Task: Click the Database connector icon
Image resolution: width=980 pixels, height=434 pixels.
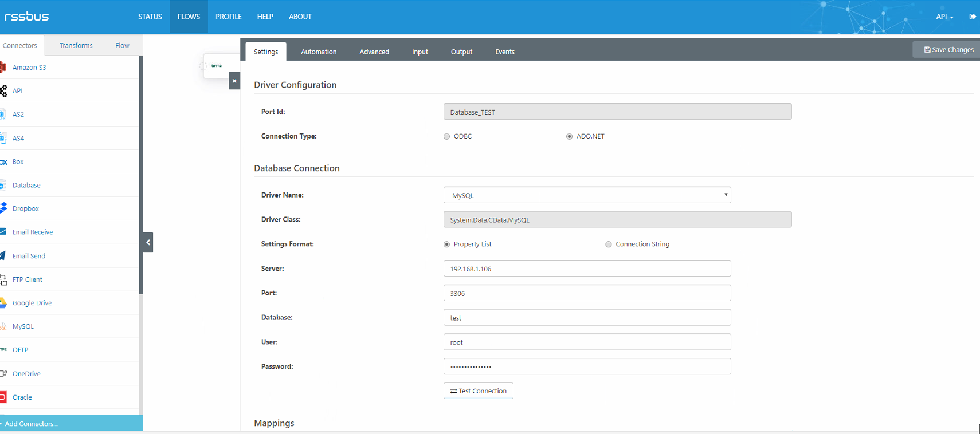Action: tap(3, 185)
